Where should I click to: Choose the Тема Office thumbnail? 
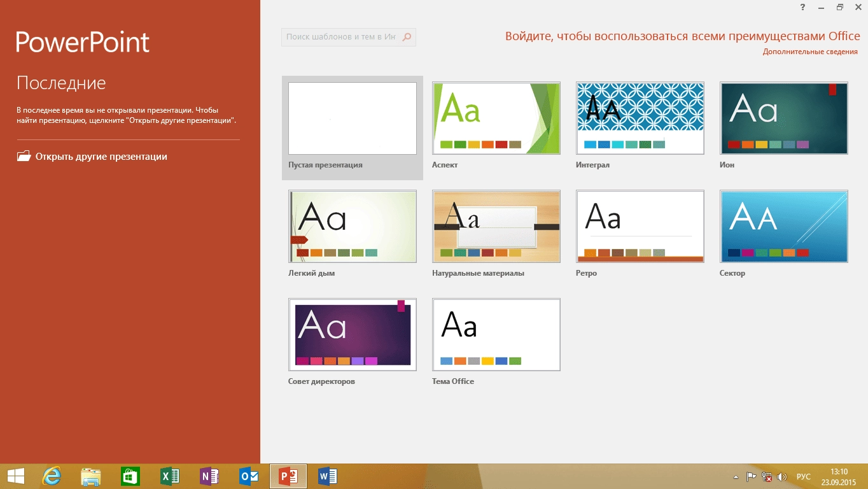pos(496,335)
